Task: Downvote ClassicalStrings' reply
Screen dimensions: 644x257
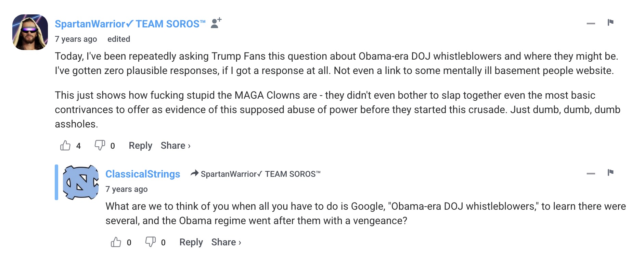Action: 150,242
